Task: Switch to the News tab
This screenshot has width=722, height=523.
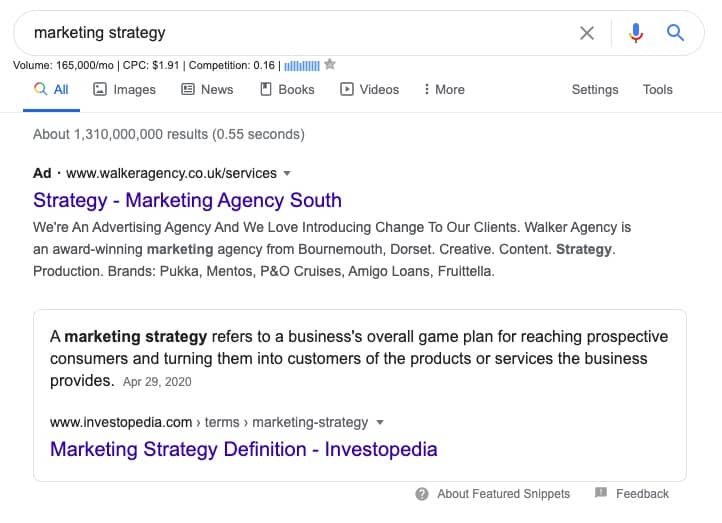Action: (207, 89)
